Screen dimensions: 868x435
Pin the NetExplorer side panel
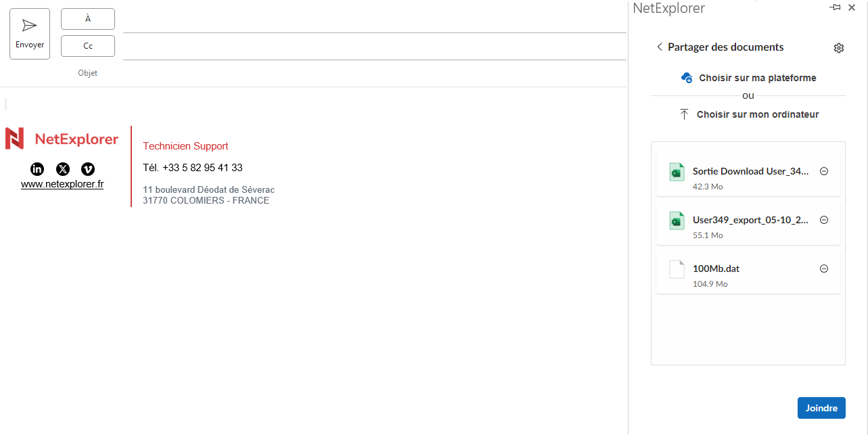pos(836,7)
